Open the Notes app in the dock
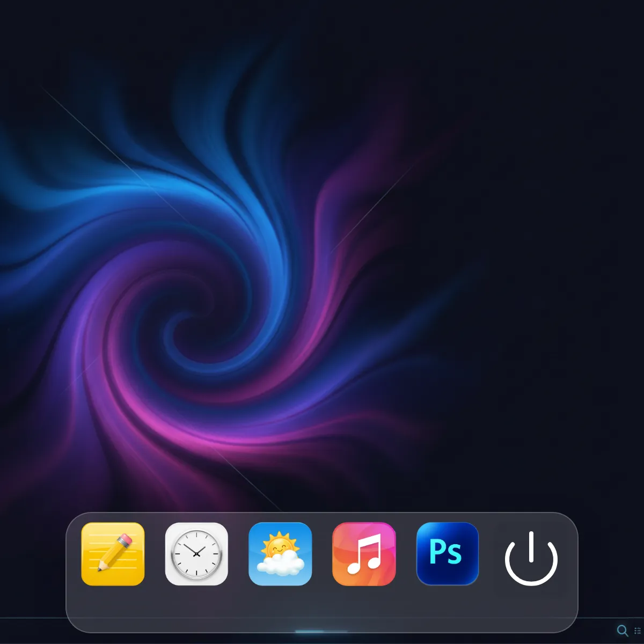Image resolution: width=644 pixels, height=644 pixels. (x=113, y=554)
